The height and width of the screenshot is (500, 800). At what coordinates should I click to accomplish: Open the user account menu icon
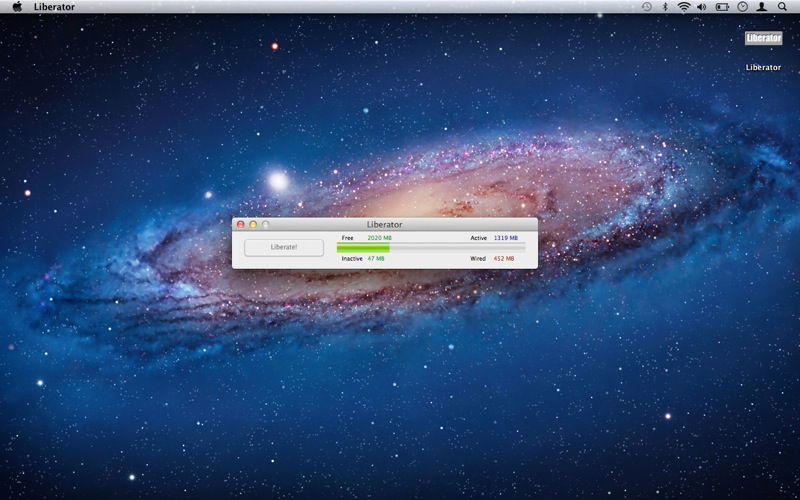pyautogui.click(x=762, y=7)
